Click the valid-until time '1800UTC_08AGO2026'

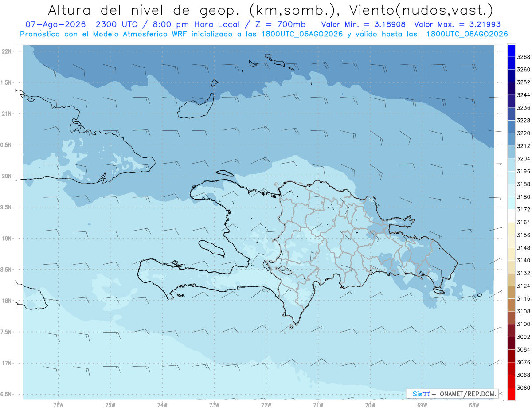(467, 34)
